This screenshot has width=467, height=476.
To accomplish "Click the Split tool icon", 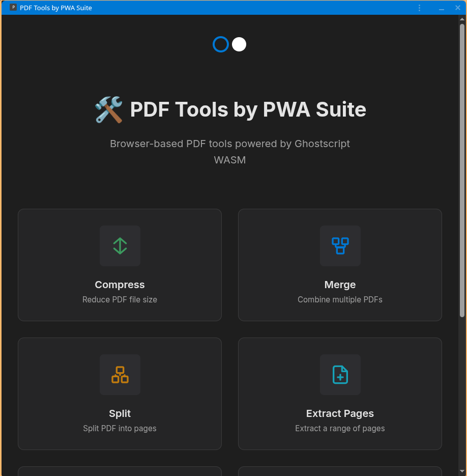I will 120,375.
